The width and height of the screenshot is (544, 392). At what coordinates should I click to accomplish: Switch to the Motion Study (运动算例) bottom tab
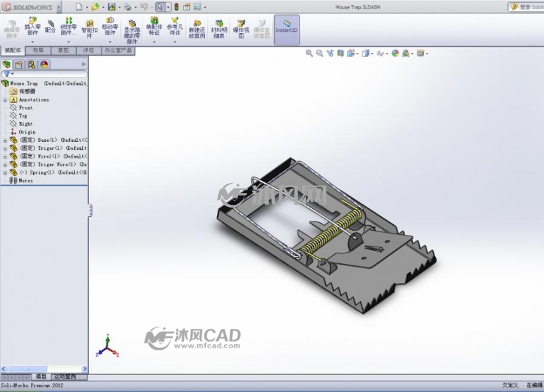click(x=65, y=377)
